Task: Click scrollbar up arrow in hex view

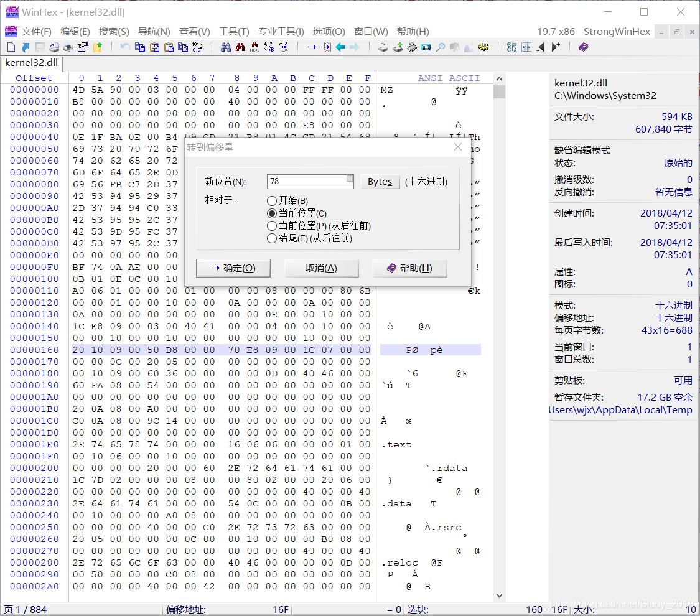Action: (x=499, y=79)
